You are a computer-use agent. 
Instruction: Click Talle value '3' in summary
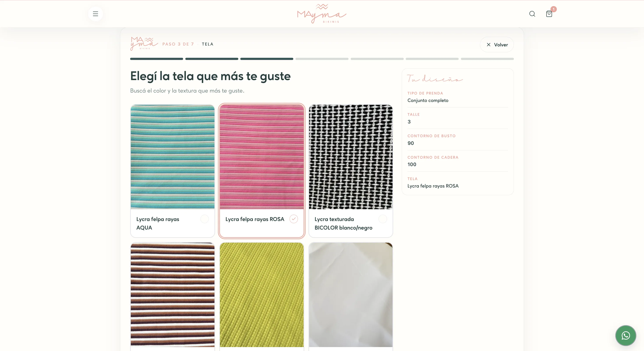pos(409,122)
